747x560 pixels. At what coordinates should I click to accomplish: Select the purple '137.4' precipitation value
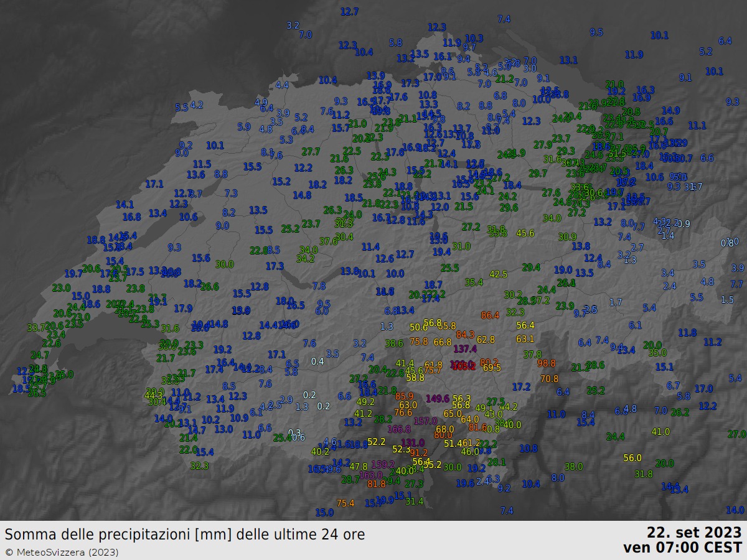465,348
